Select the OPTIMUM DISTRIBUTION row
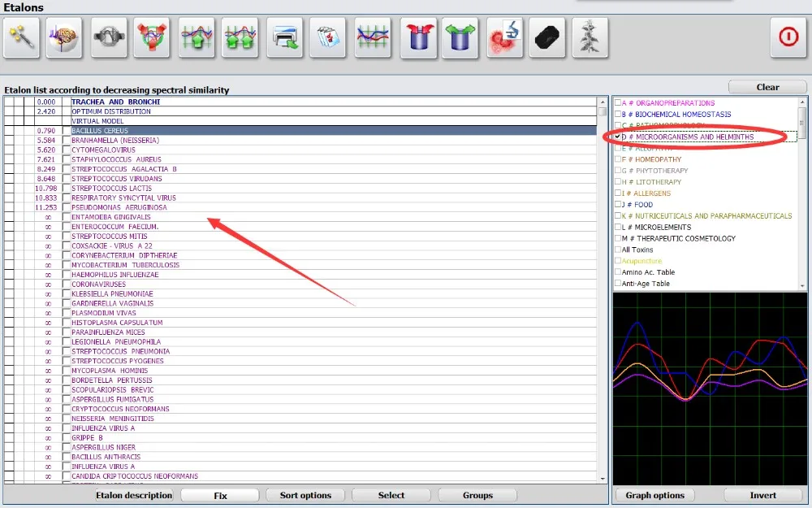 (x=300, y=111)
